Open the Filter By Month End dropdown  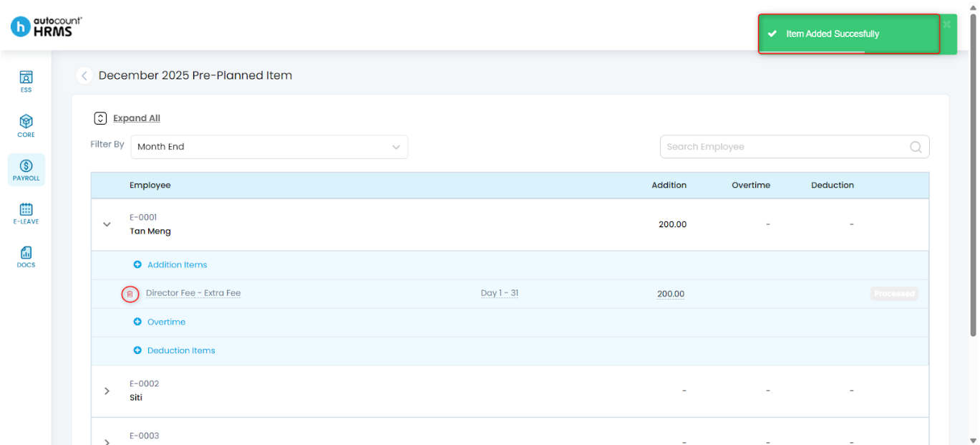(x=269, y=147)
